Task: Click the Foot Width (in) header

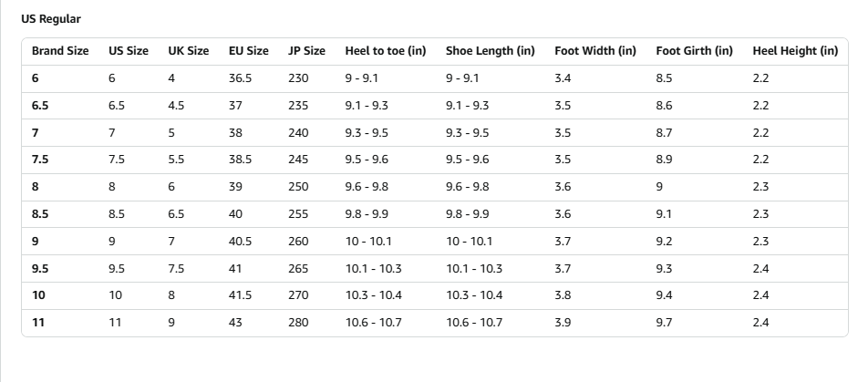Action: point(594,51)
